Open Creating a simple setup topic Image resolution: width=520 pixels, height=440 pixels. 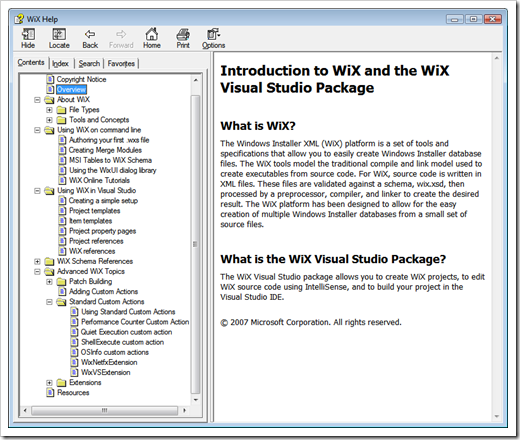(103, 201)
